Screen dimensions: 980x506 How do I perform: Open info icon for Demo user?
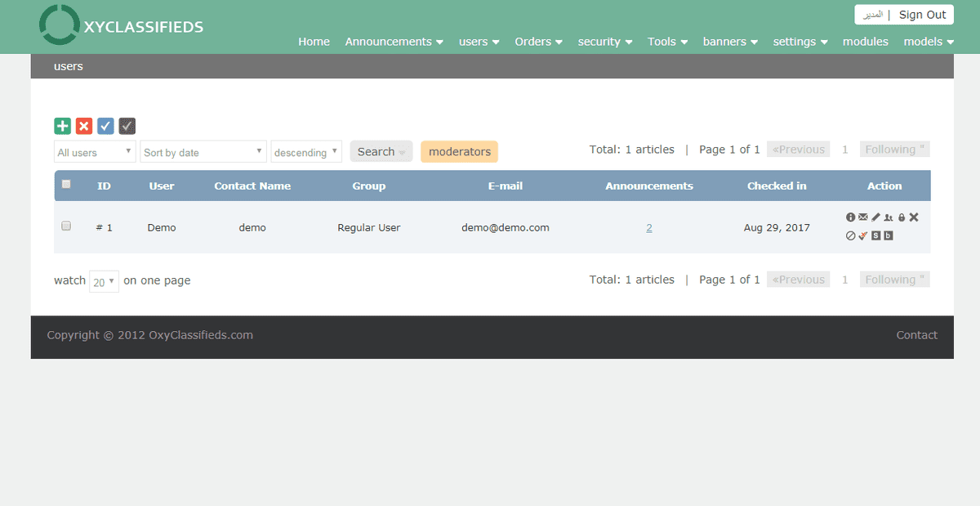pyautogui.click(x=850, y=217)
